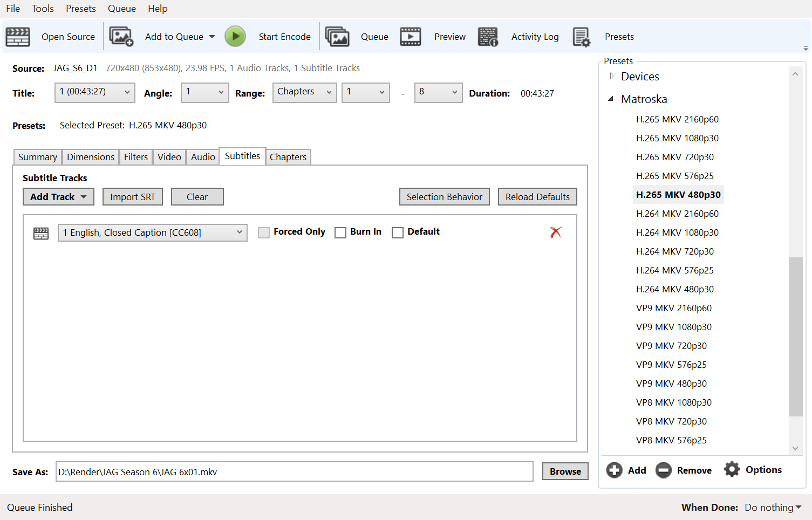Click the green Start Encode play icon

235,37
